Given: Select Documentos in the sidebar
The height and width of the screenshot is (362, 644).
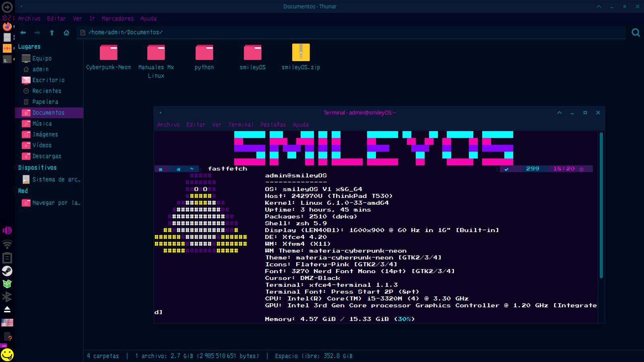Looking at the screenshot, I should [49, 113].
